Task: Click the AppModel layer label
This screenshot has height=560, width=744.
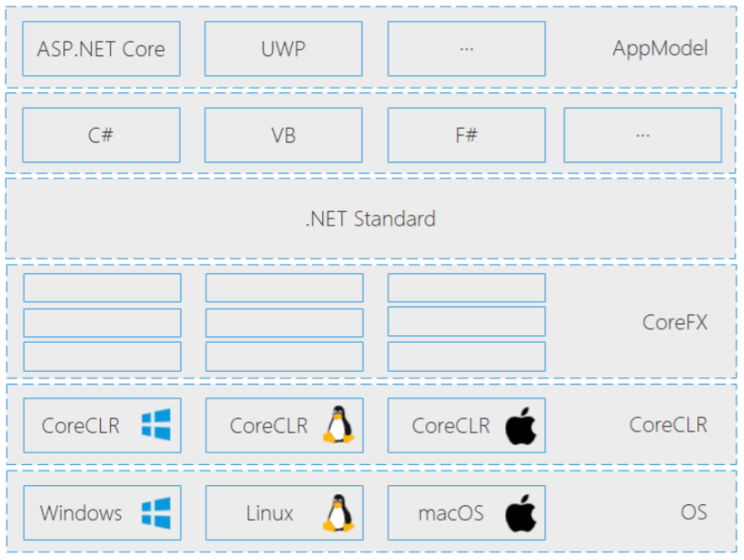Action: click(660, 48)
